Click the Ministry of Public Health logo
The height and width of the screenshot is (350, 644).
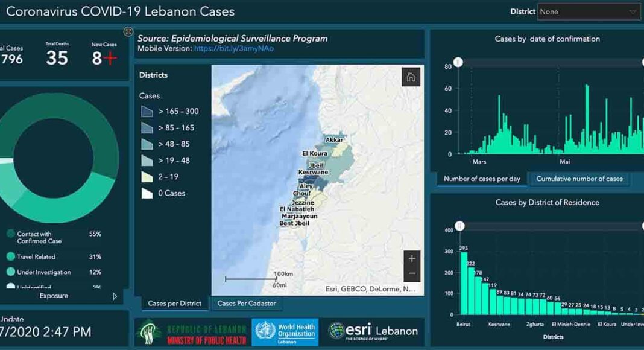pyautogui.click(x=192, y=332)
